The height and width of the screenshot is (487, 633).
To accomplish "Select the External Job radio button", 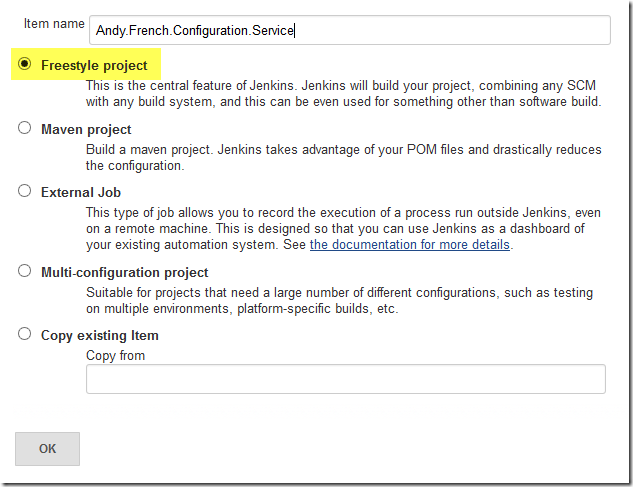I will pos(25,192).
